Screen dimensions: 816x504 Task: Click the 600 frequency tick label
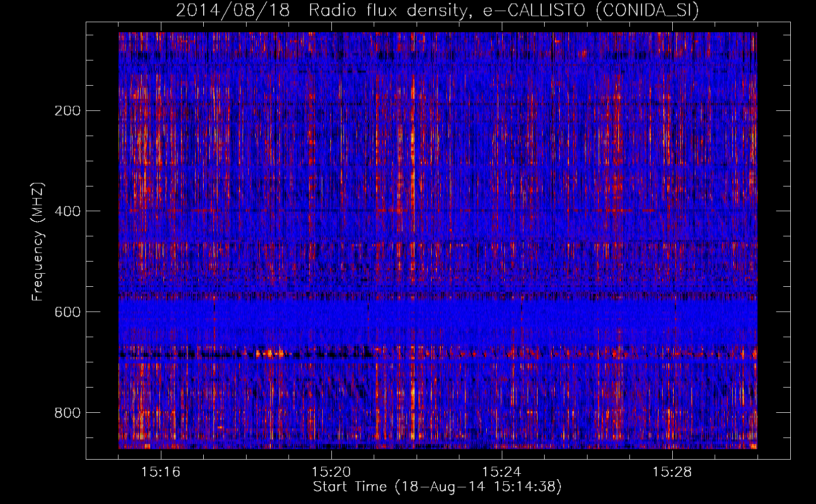pyautogui.click(x=68, y=312)
